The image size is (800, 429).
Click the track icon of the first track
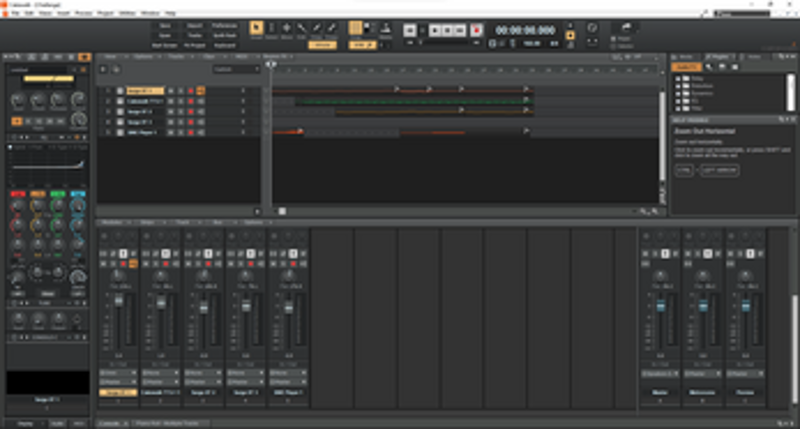120,91
